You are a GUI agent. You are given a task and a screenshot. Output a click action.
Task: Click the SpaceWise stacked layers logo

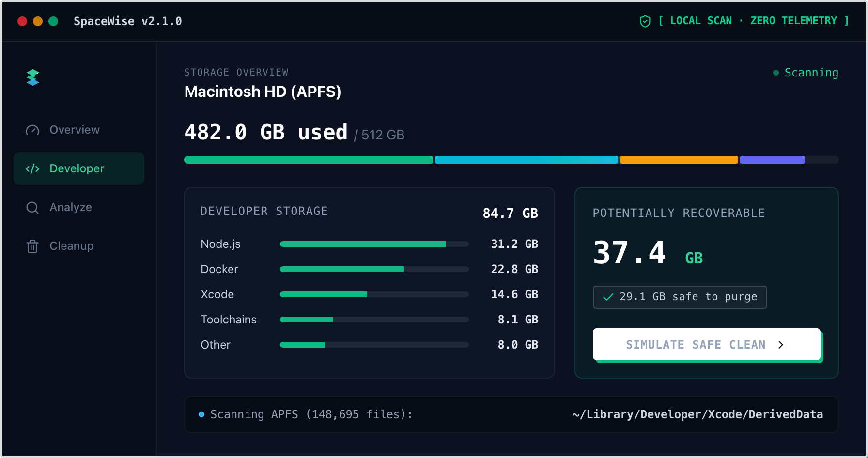[33, 77]
